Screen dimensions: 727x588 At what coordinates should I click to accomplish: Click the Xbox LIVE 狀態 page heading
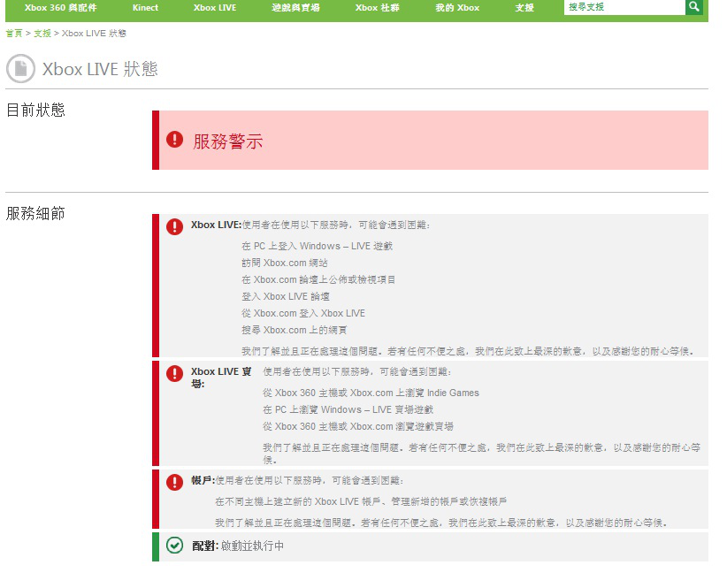tap(100, 69)
